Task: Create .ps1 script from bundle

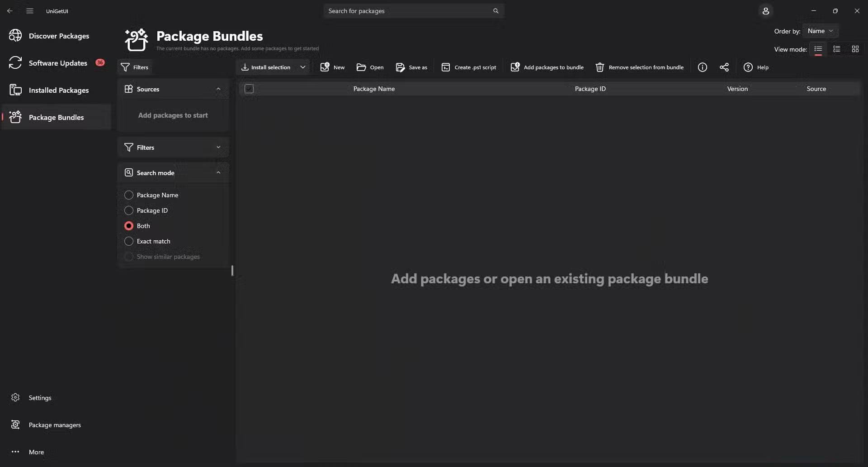Action: [469, 67]
